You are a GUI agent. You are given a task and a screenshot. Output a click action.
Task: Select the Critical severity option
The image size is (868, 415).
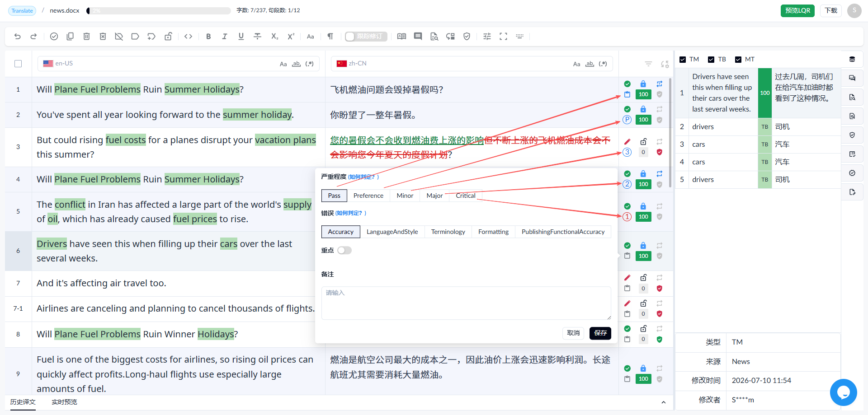click(x=466, y=196)
